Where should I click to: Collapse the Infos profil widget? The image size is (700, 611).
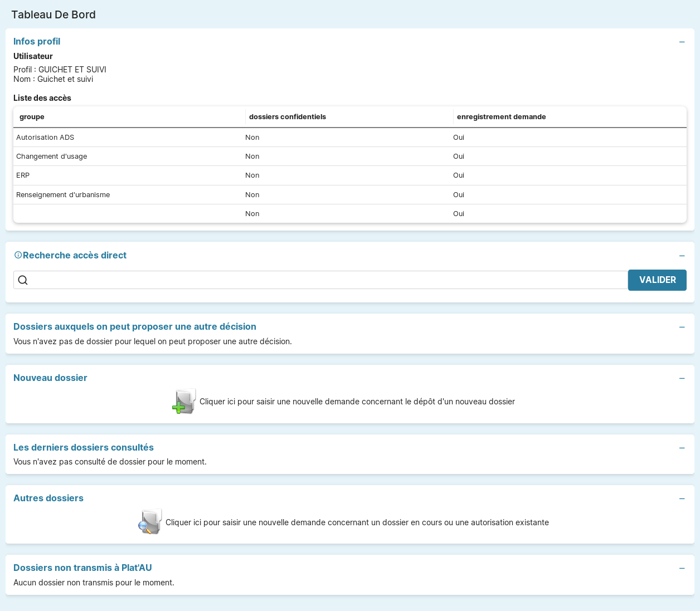(682, 42)
